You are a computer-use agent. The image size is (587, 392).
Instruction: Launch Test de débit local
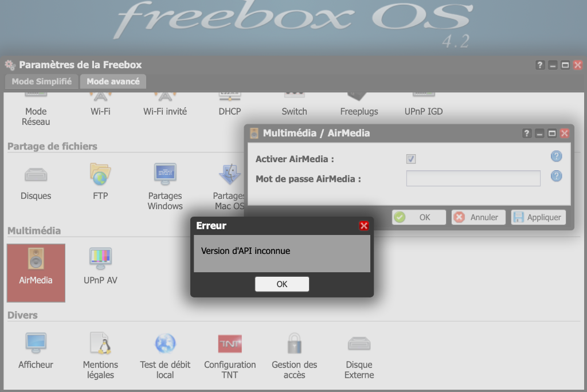tap(165, 356)
